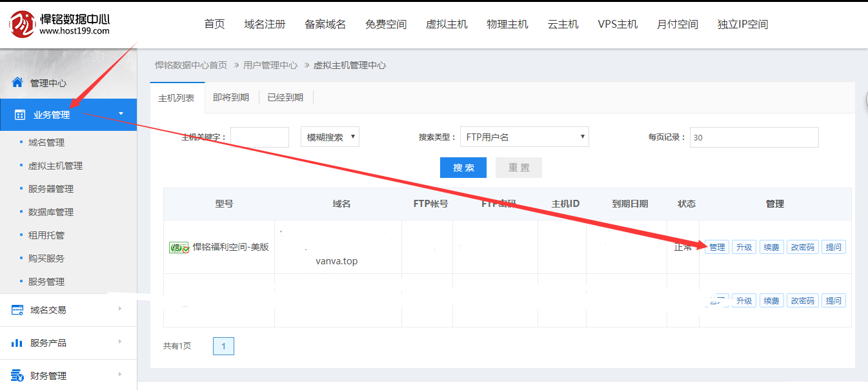The height and width of the screenshot is (390, 868).
Task: Open 虚拟主机 in the top navigation
Action: coord(447,24)
